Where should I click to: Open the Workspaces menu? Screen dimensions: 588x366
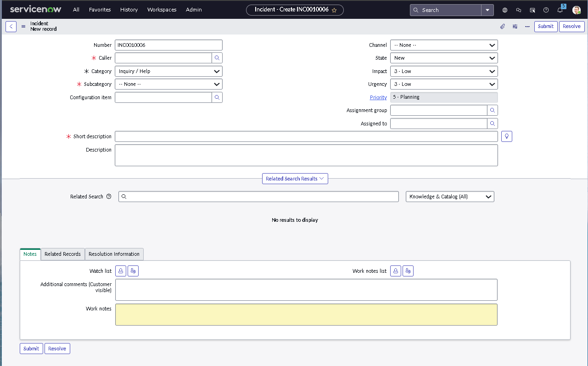click(162, 10)
